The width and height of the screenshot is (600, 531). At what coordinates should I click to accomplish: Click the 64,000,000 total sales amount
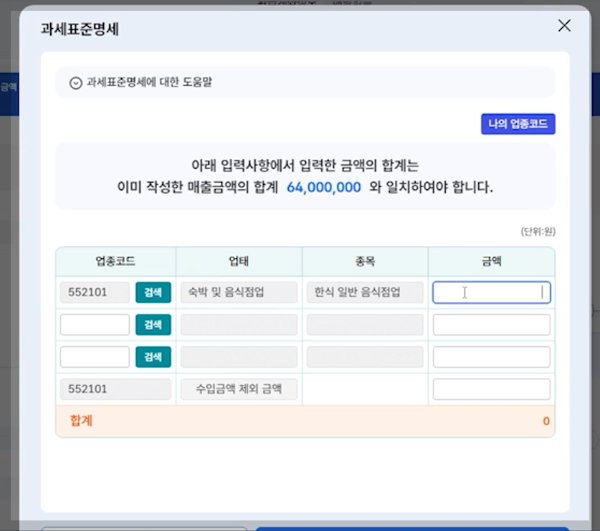[324, 187]
